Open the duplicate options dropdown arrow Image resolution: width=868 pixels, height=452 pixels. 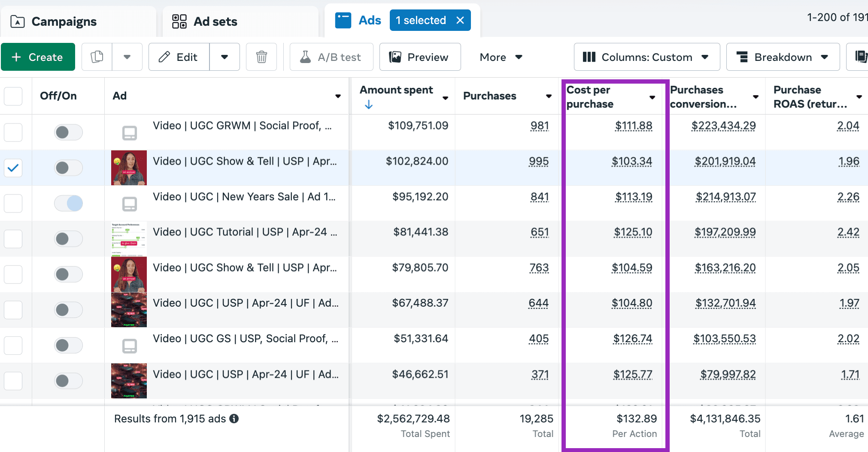point(127,57)
